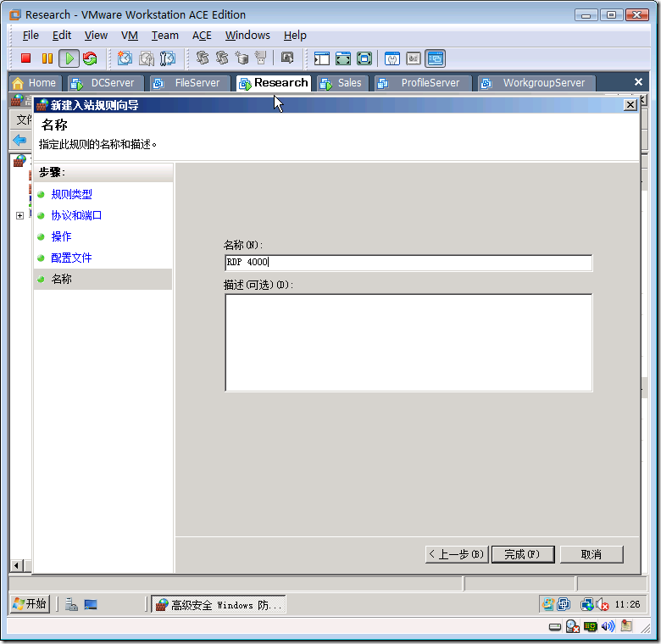Power on the VM with the green play button

click(69, 58)
